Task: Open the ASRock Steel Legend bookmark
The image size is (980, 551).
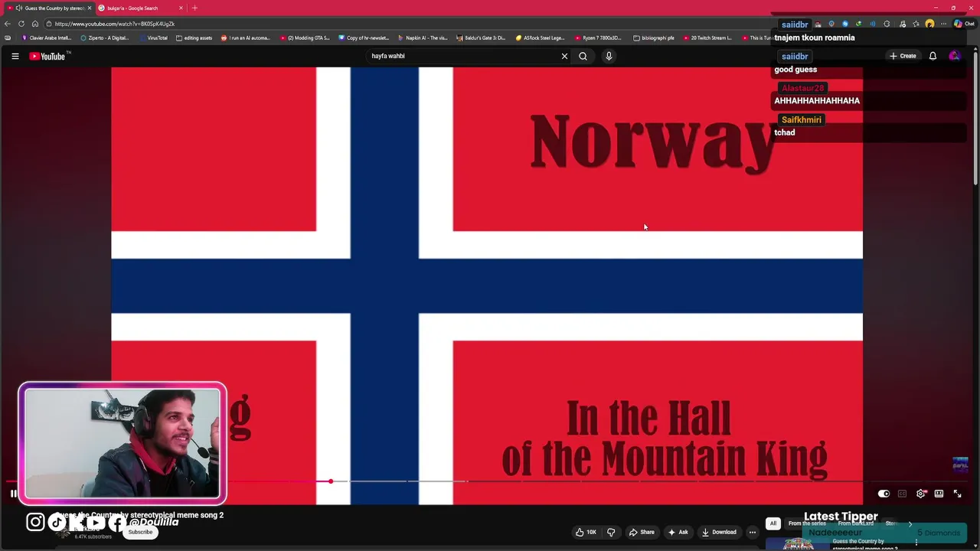Action: (x=540, y=37)
